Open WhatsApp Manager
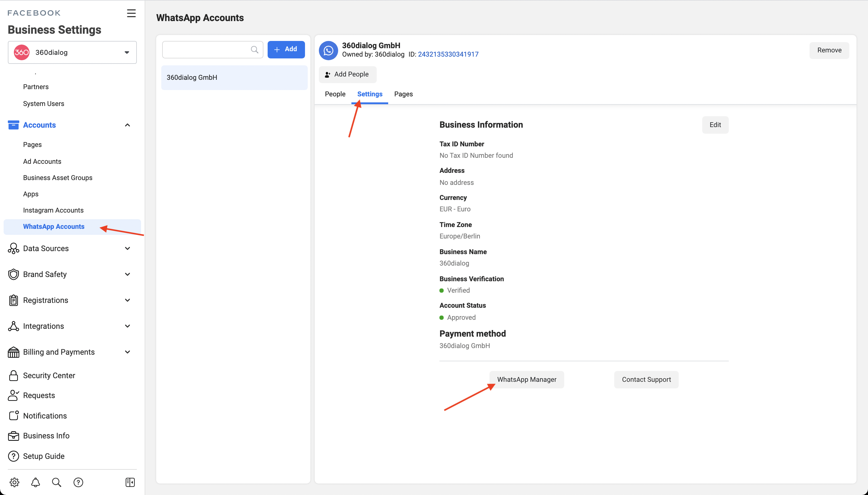868x495 pixels. pos(527,379)
